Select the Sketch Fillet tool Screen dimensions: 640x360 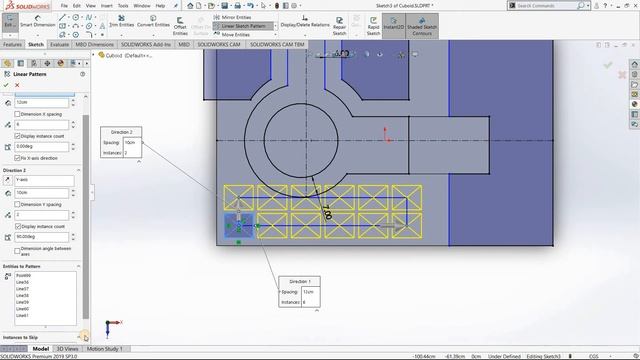(x=89, y=35)
